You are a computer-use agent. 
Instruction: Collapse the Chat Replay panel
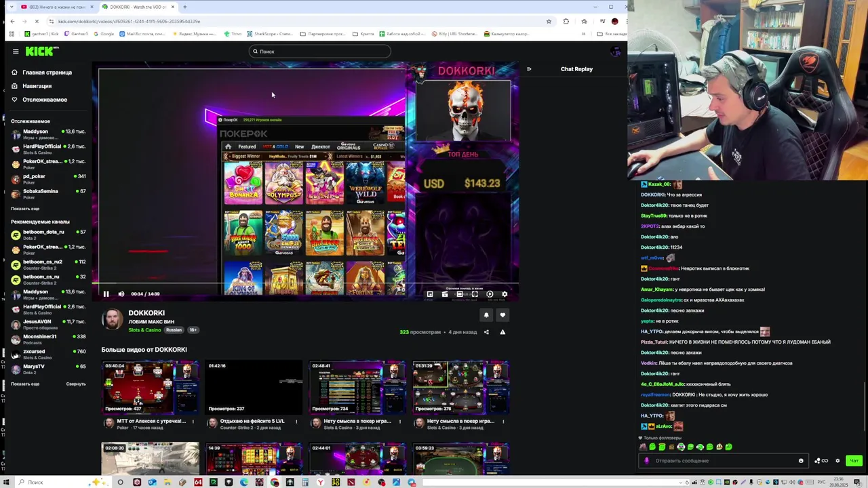(x=529, y=68)
